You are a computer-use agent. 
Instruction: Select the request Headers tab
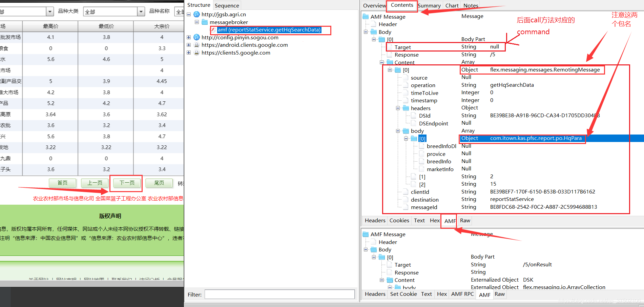(375, 221)
